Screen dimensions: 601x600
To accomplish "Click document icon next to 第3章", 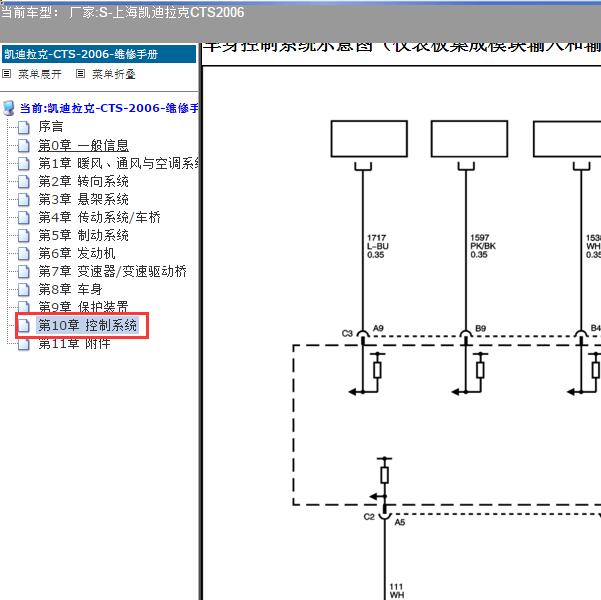I will click(24, 200).
